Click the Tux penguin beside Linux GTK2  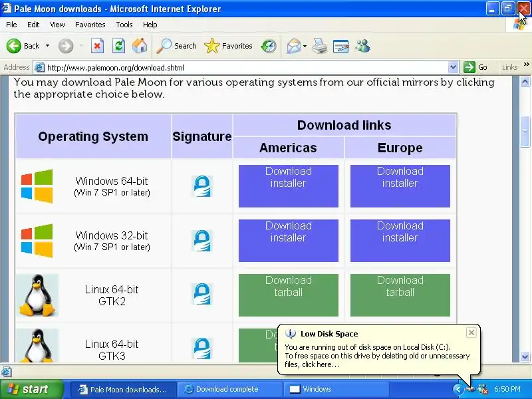[x=37, y=295]
